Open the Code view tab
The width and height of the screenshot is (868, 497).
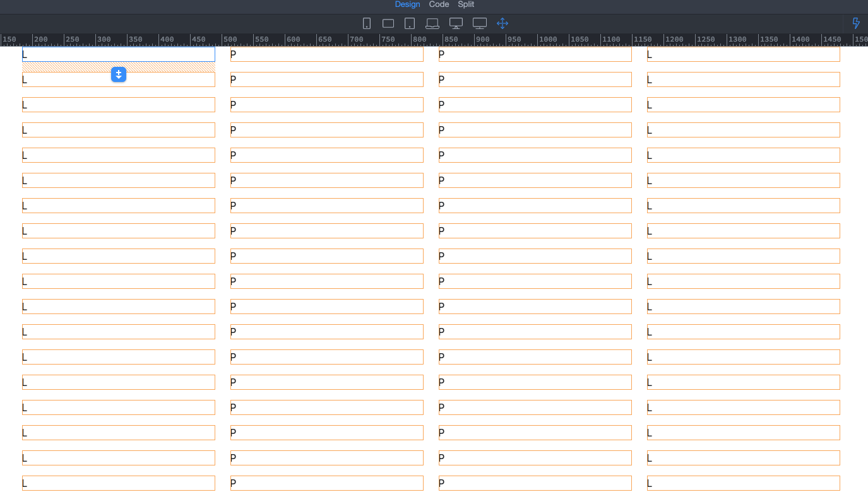tap(439, 4)
